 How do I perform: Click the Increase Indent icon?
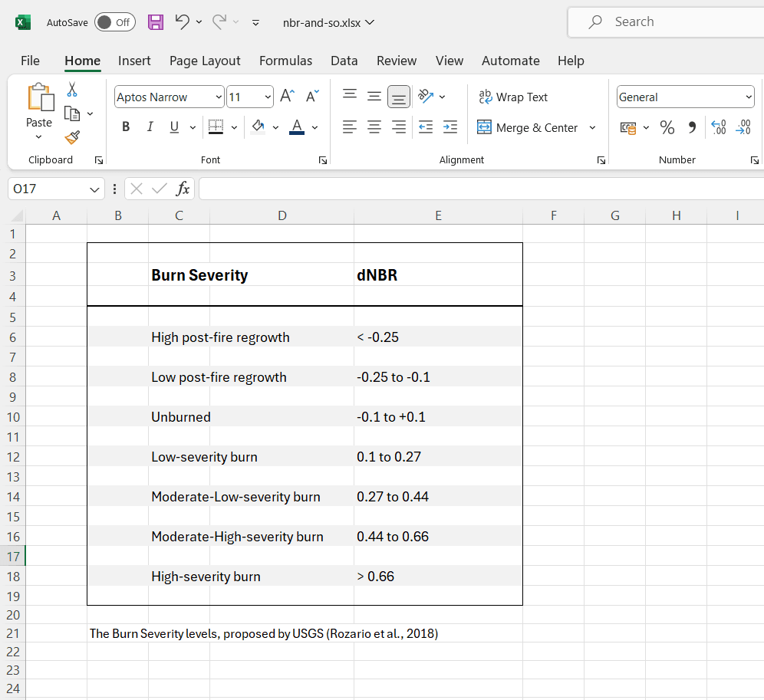450,127
